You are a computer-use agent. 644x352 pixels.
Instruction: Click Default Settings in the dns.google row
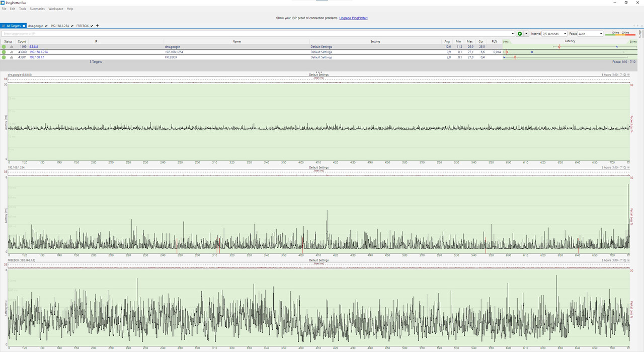pos(321,47)
